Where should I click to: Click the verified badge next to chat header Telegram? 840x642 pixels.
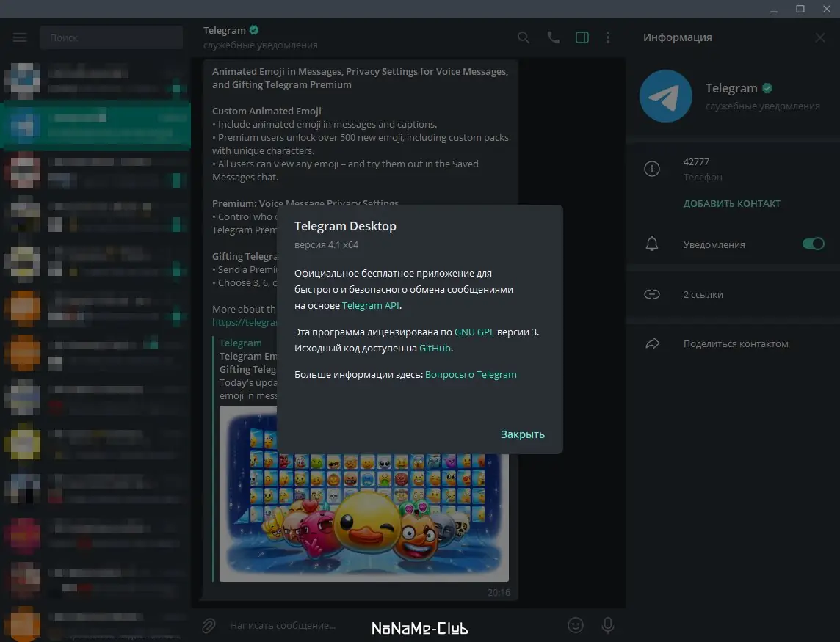click(254, 30)
